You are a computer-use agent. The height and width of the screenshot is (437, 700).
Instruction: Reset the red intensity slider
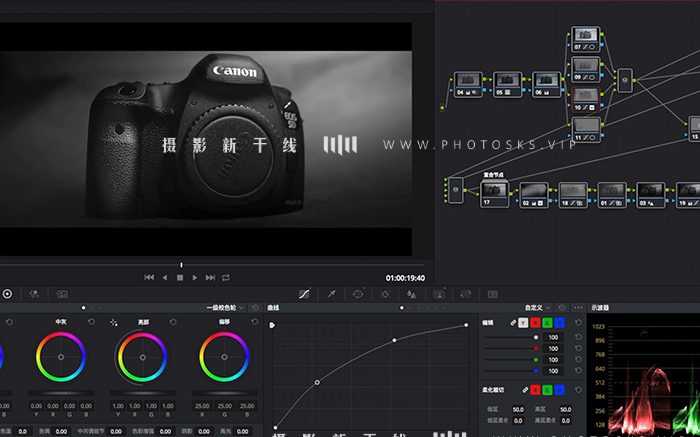click(579, 349)
